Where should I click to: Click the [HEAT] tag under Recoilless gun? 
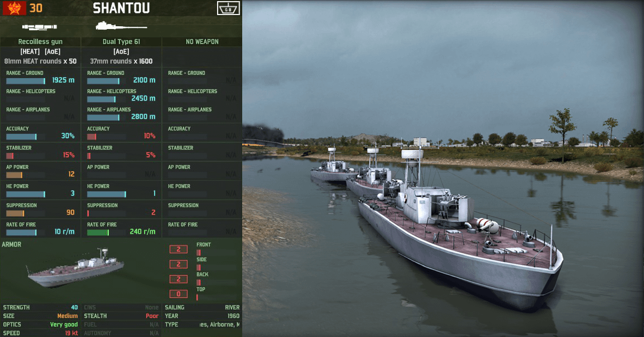point(30,52)
